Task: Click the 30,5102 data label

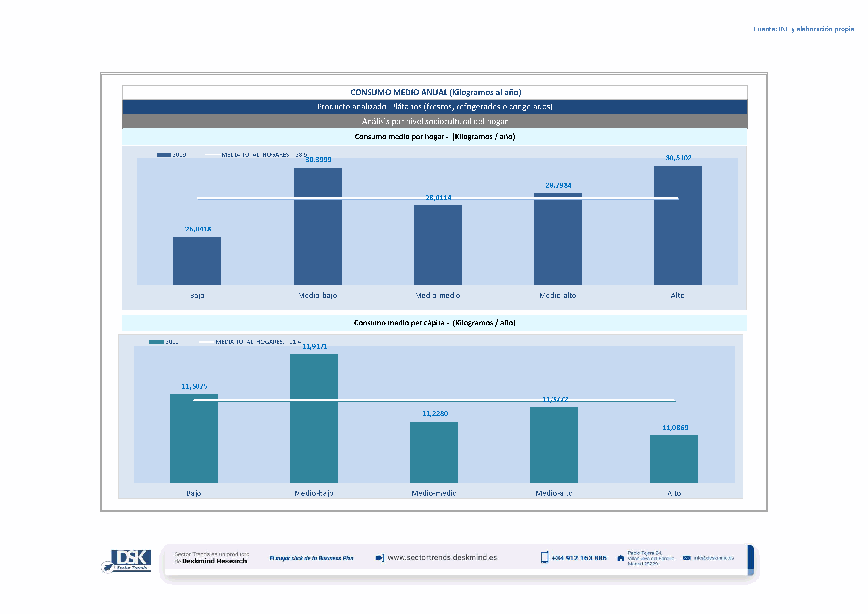Action: (x=678, y=158)
